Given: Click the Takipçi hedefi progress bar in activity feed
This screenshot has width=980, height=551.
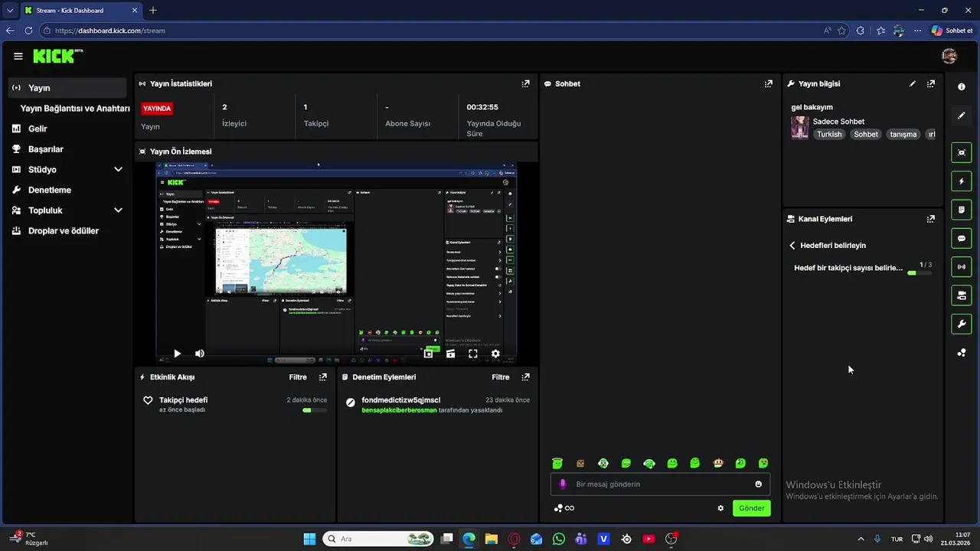Looking at the screenshot, I should point(315,410).
